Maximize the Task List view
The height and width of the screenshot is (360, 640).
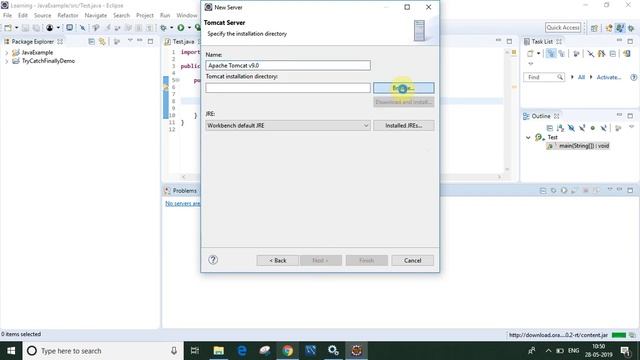[x=630, y=41]
